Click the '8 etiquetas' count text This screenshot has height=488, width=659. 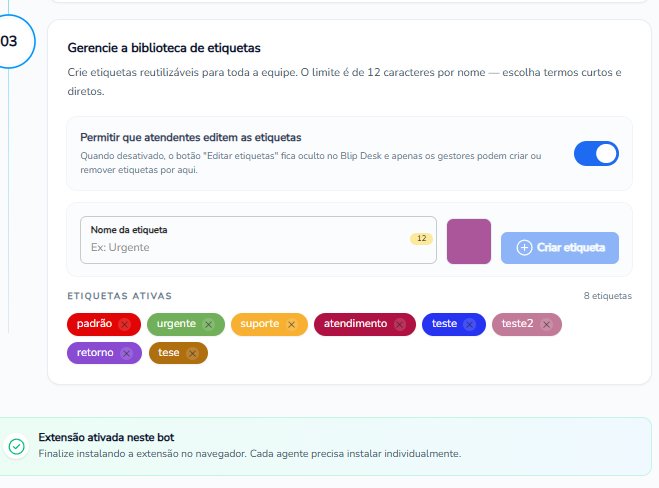tap(607, 296)
